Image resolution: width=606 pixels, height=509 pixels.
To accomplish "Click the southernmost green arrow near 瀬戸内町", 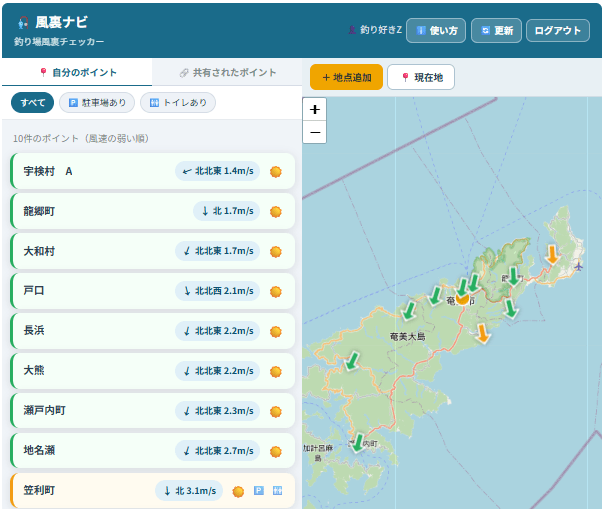I will pyautogui.click(x=358, y=442).
